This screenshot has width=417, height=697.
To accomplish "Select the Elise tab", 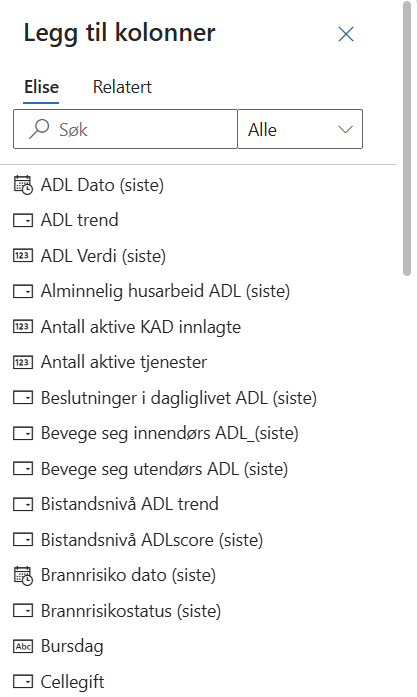I will coord(41,87).
